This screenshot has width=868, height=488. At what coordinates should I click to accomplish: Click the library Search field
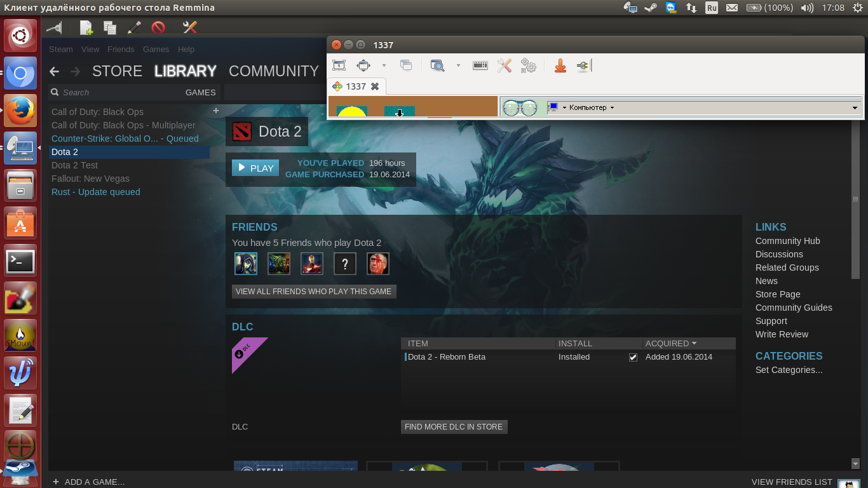(x=114, y=92)
